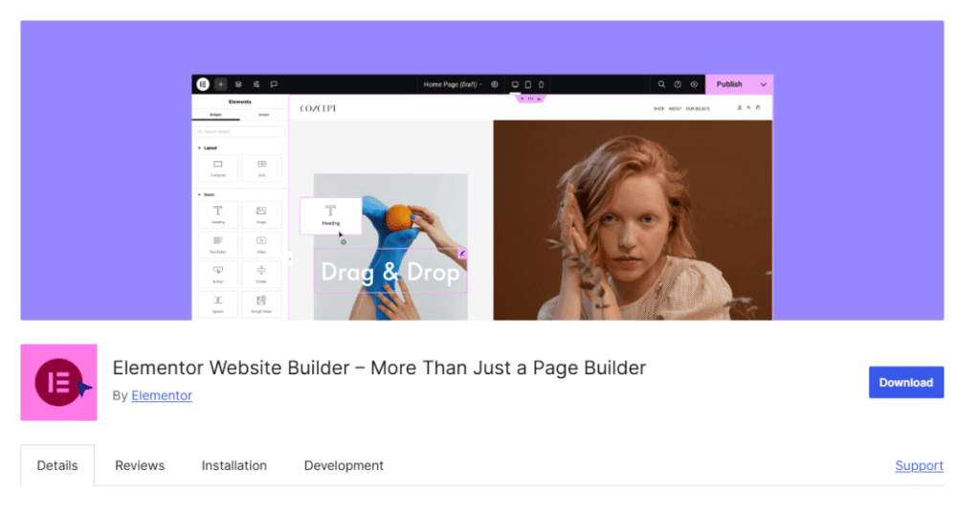Click the Elementor Website Builder plugin title
This screenshot has width=980, height=514.
(379, 368)
